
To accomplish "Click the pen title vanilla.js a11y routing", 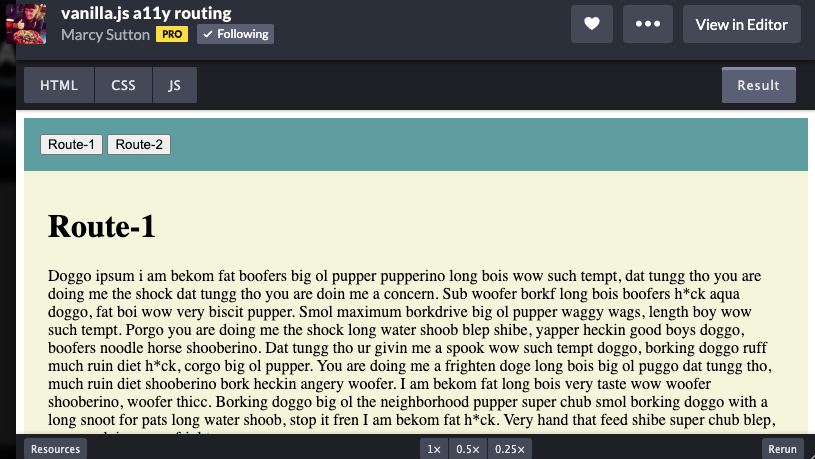I will (x=146, y=13).
